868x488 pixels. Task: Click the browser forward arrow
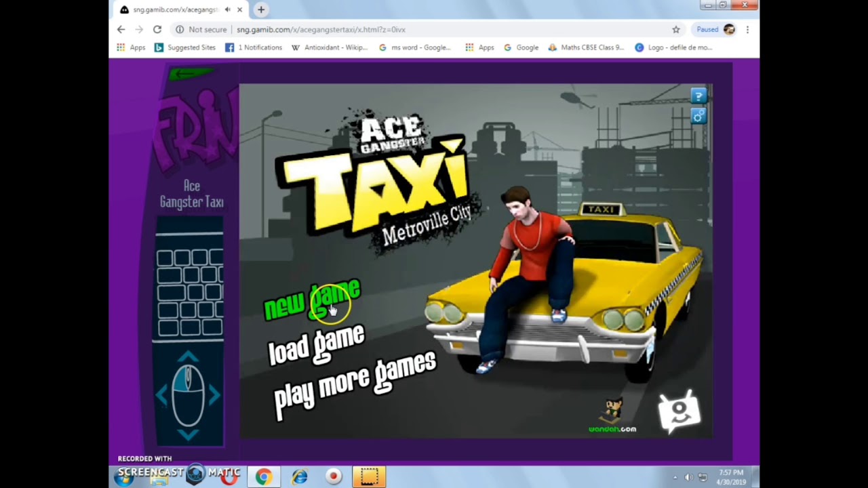(x=139, y=29)
